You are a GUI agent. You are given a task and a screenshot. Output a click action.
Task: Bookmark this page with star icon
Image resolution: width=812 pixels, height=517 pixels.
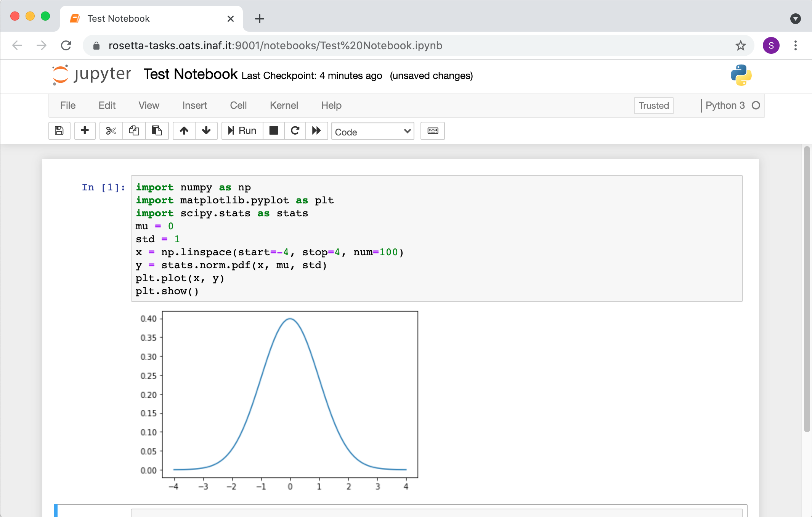(740, 46)
